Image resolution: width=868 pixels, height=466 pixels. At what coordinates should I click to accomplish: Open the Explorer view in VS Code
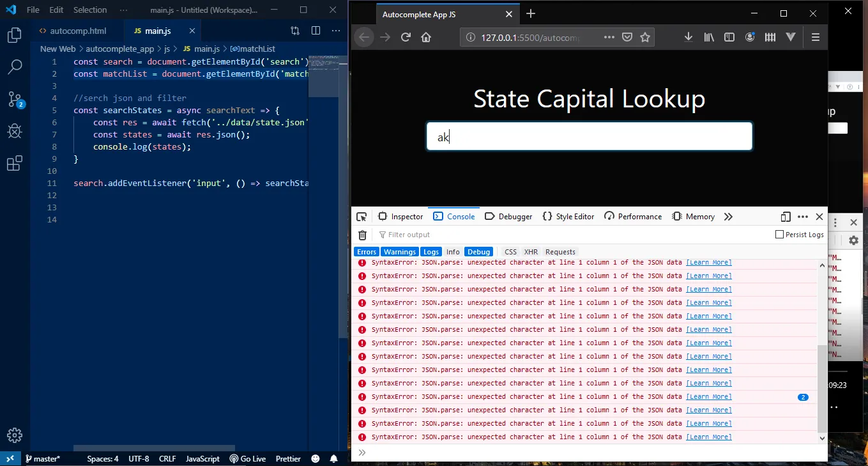pos(14,35)
